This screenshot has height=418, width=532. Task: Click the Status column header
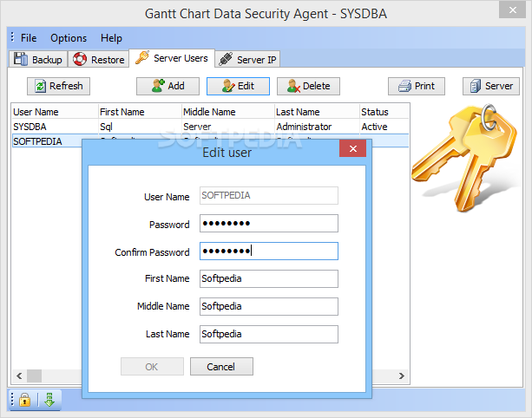point(384,112)
